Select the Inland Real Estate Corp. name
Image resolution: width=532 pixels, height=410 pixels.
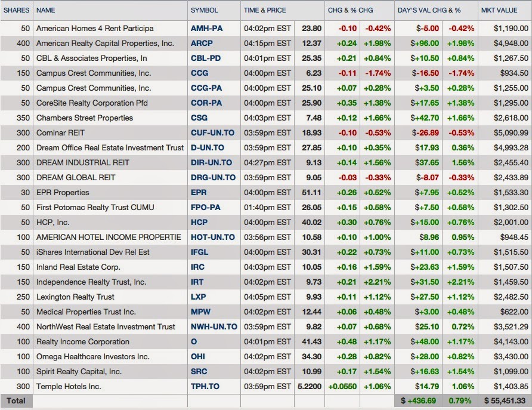78,267
